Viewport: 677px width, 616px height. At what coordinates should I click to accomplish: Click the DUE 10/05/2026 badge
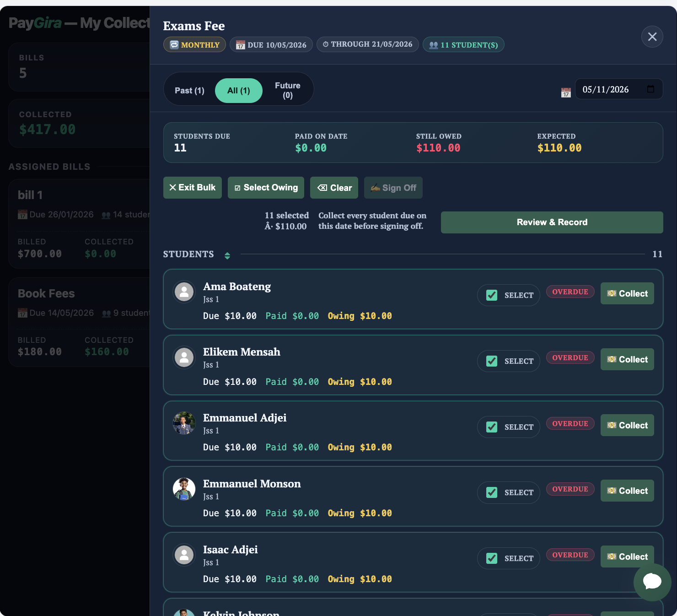tap(271, 44)
